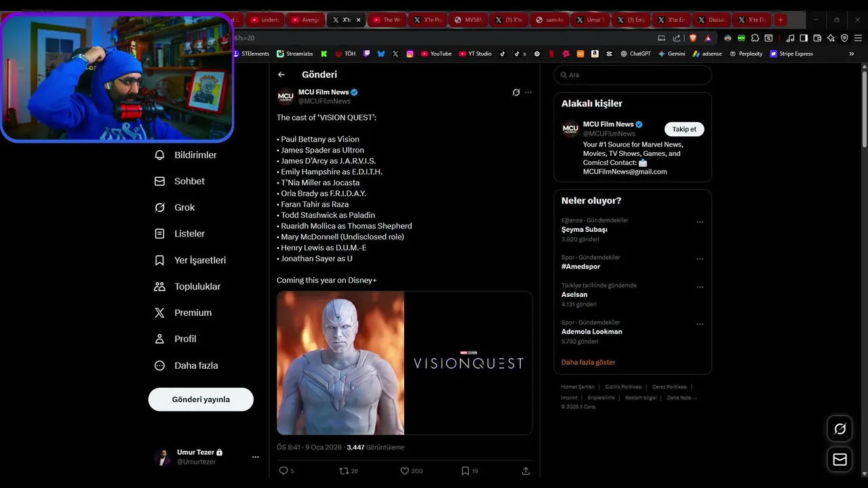868x488 pixels.
Task: Open the Aselsan trending topic
Action: point(574,295)
